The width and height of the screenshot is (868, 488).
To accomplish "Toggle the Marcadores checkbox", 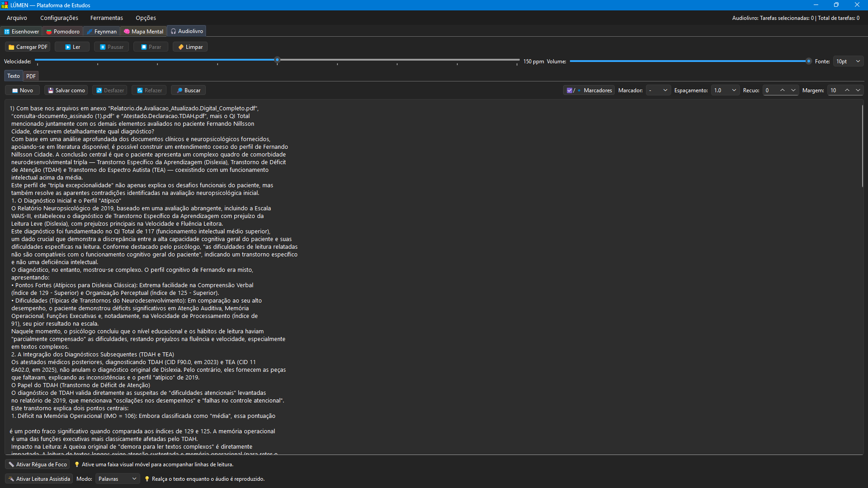I will coord(570,90).
